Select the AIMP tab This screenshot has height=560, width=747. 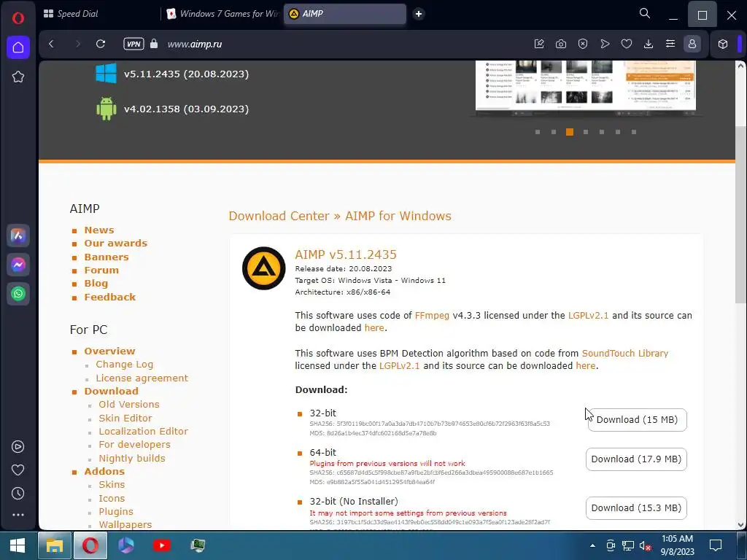coord(345,14)
